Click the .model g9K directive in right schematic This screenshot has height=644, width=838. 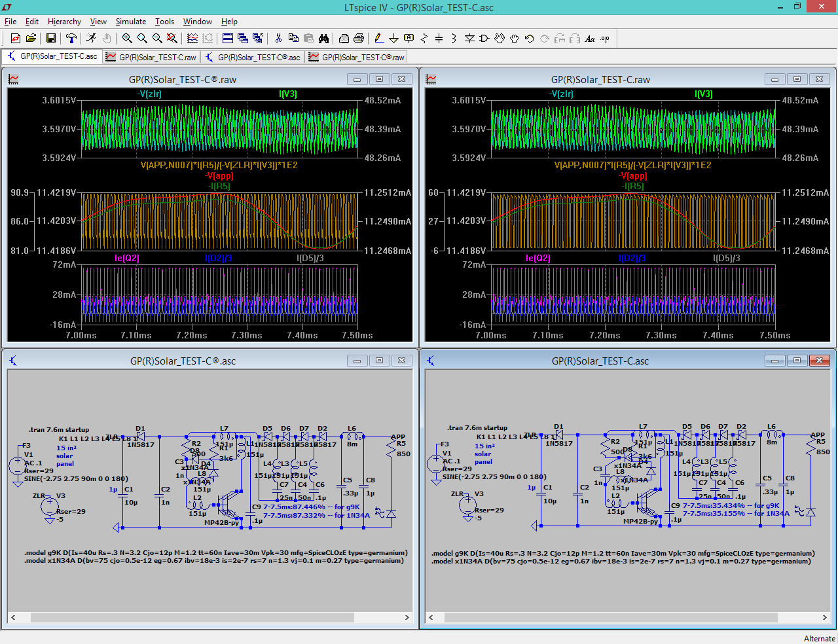[x=623, y=553]
